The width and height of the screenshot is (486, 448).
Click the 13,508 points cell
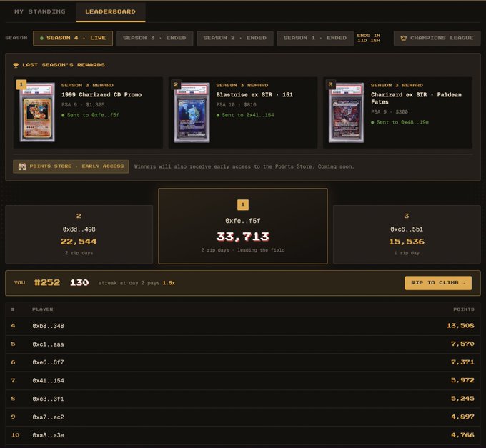(460, 326)
